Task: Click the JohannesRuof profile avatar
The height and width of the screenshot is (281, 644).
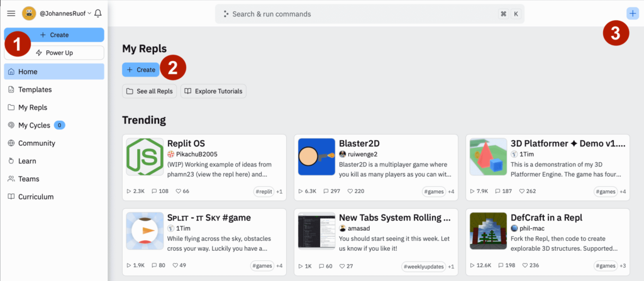Action: coord(29,14)
